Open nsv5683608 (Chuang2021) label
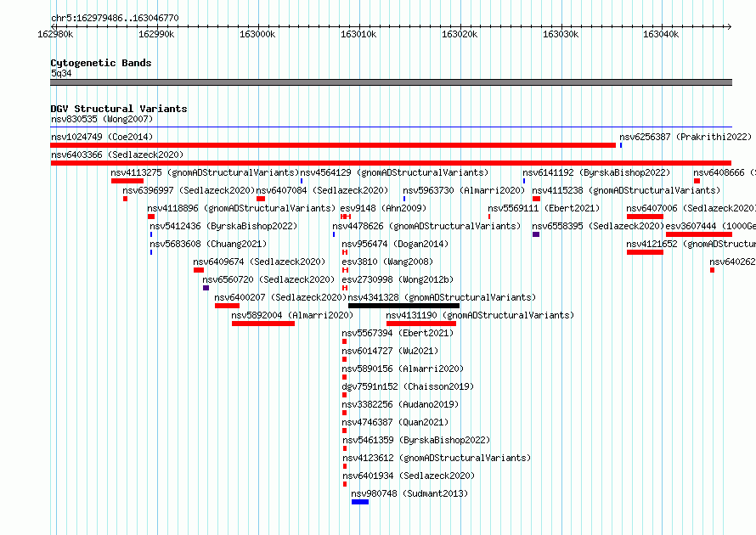Image resolution: width=756 pixels, height=535 pixels. (208, 244)
